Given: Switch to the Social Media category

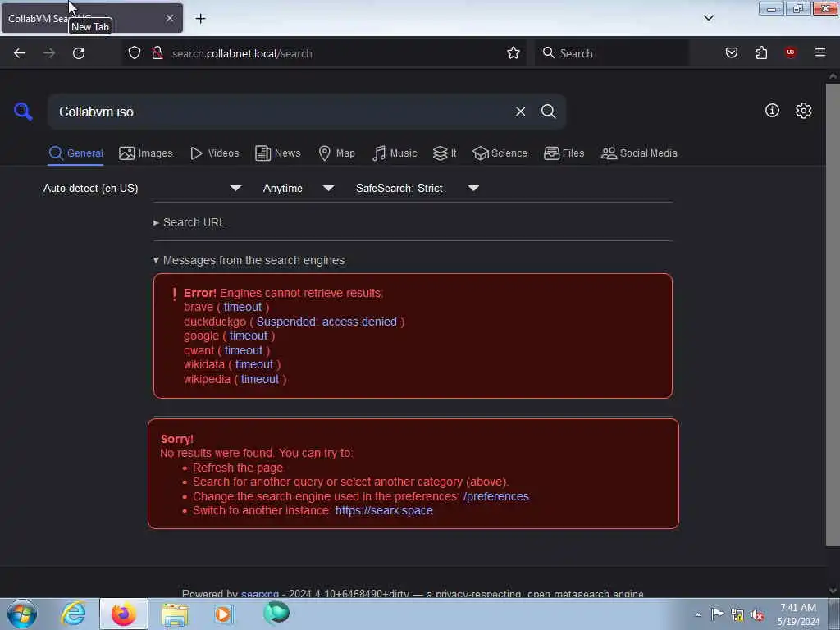Looking at the screenshot, I should (x=639, y=153).
